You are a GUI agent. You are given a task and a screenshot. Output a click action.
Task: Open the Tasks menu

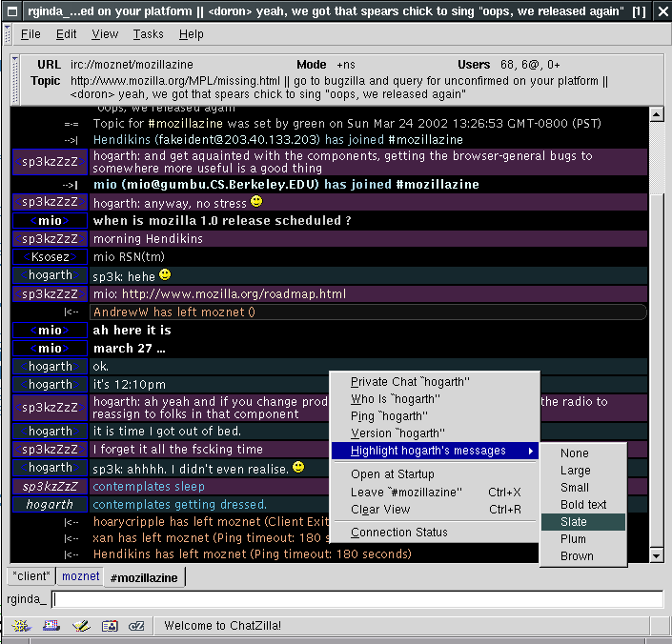click(148, 34)
